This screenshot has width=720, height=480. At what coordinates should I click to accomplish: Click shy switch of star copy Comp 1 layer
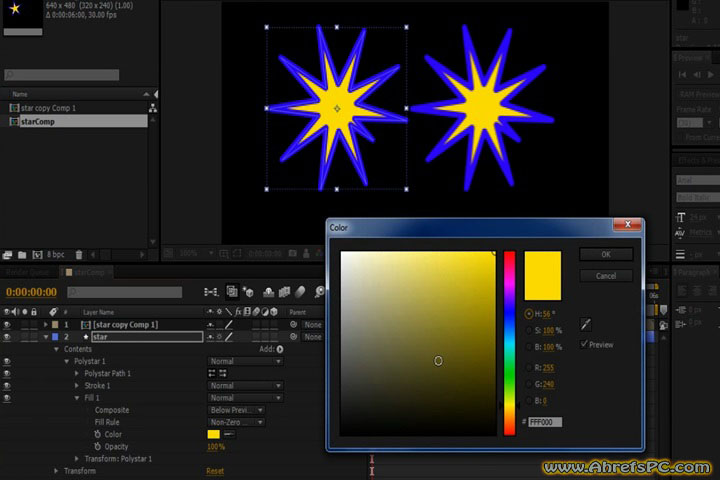click(210, 325)
